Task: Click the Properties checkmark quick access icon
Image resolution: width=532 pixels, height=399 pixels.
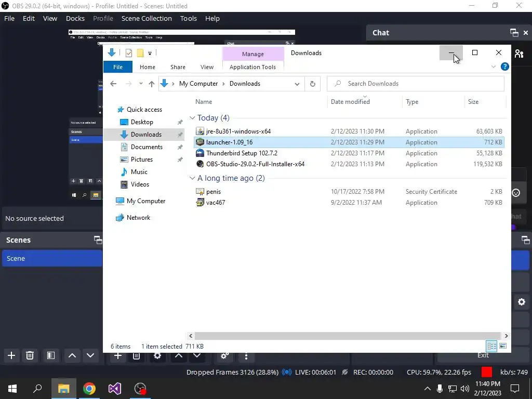Action: point(129,53)
